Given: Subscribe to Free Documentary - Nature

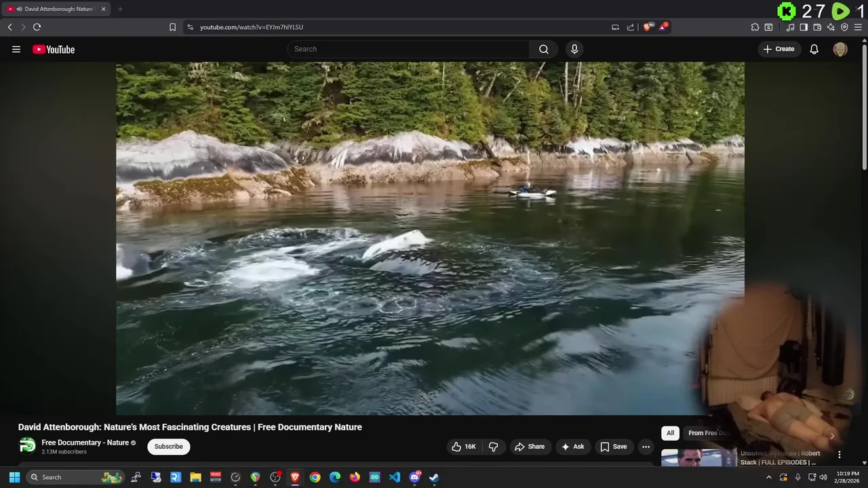Looking at the screenshot, I should (x=169, y=447).
